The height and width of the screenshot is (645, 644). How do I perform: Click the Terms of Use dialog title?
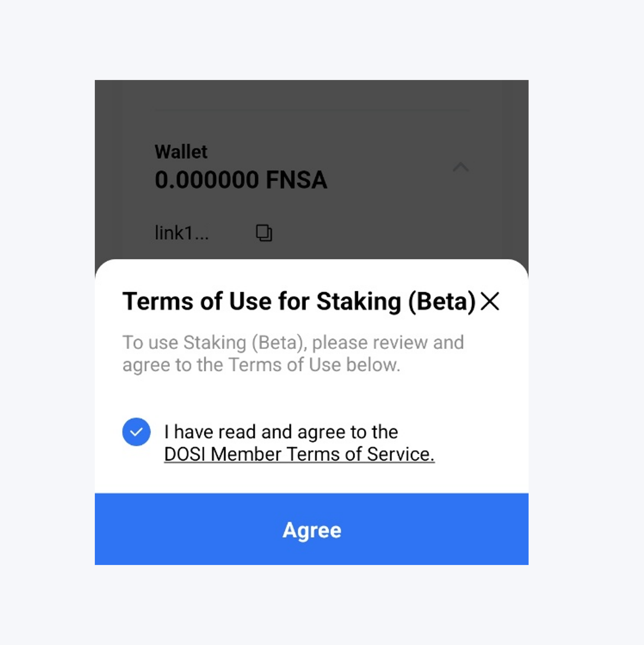coord(299,302)
